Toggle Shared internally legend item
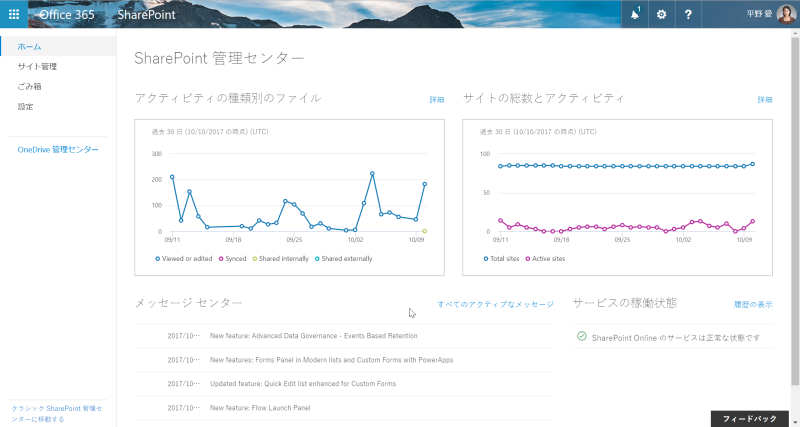Image resolution: width=800 pixels, height=427 pixels. [x=280, y=259]
